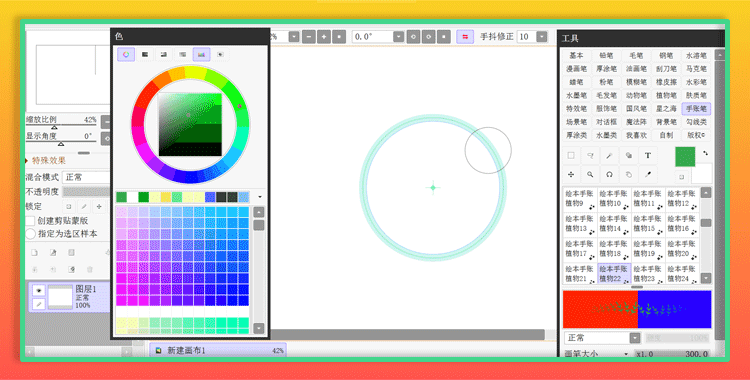Toggle the scratchpad panel icon
This screenshot has height=380, width=750.
(220, 55)
